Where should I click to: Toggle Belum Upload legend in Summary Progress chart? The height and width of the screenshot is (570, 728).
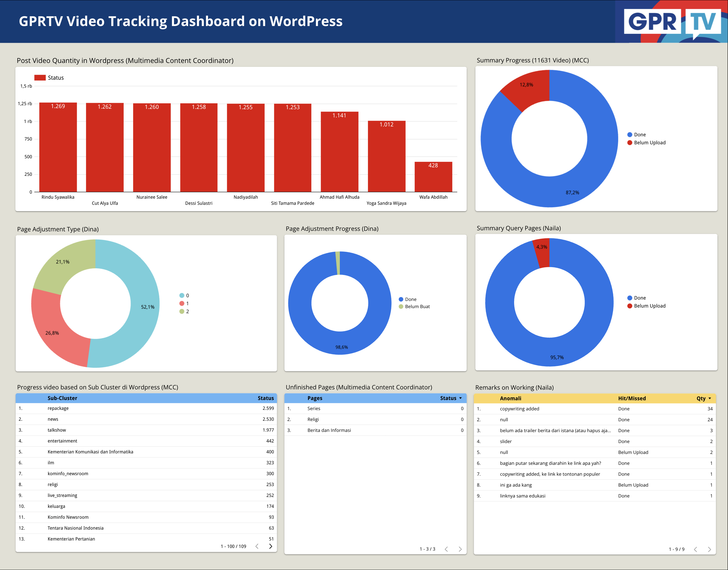coord(646,142)
